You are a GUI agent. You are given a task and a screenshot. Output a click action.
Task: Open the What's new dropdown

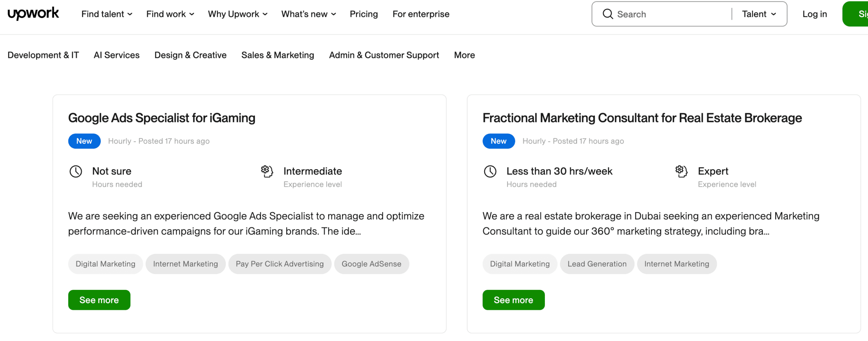coord(308,14)
